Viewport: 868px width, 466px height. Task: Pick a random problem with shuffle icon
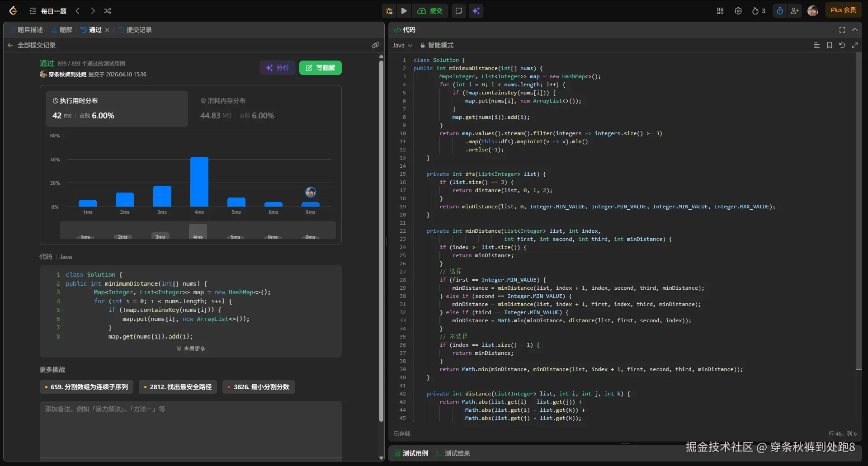point(108,11)
